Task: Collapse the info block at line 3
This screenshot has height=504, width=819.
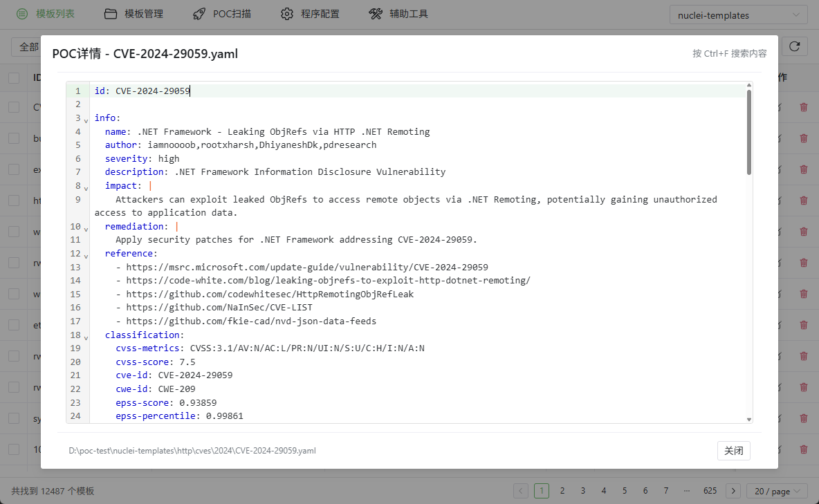Action: pyautogui.click(x=86, y=120)
